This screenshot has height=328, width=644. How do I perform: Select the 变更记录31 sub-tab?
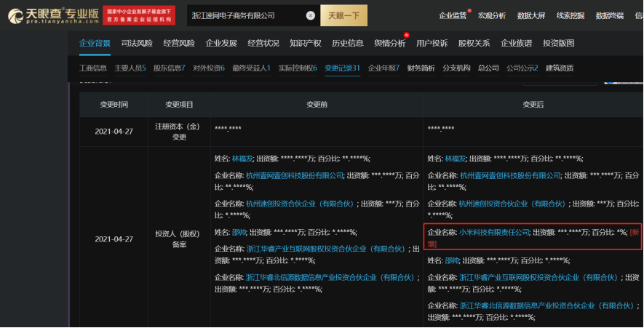point(342,68)
